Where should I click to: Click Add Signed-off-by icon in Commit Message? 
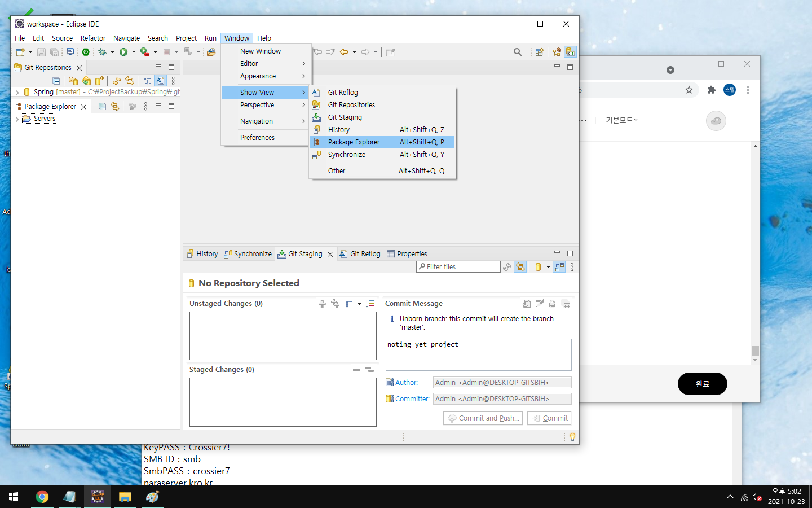point(540,304)
